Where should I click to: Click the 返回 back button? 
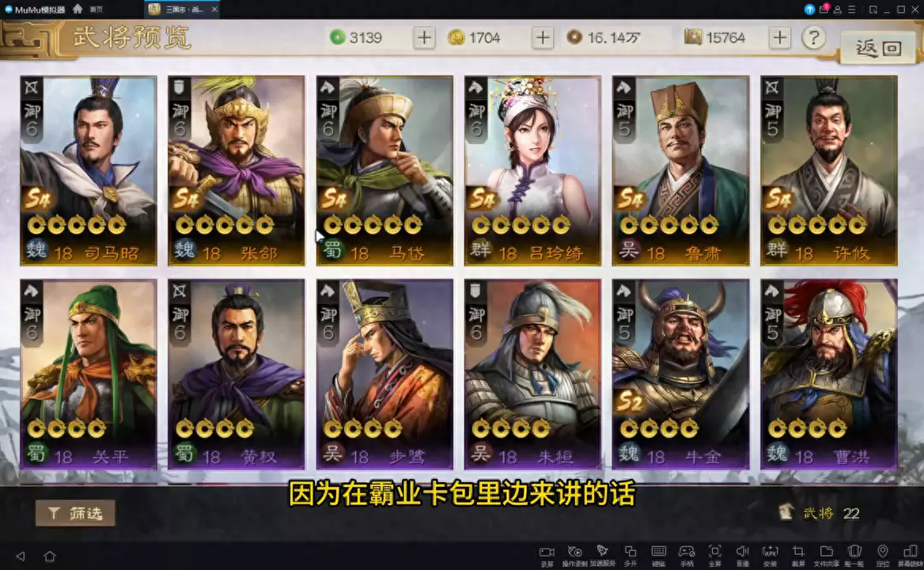coord(878,47)
